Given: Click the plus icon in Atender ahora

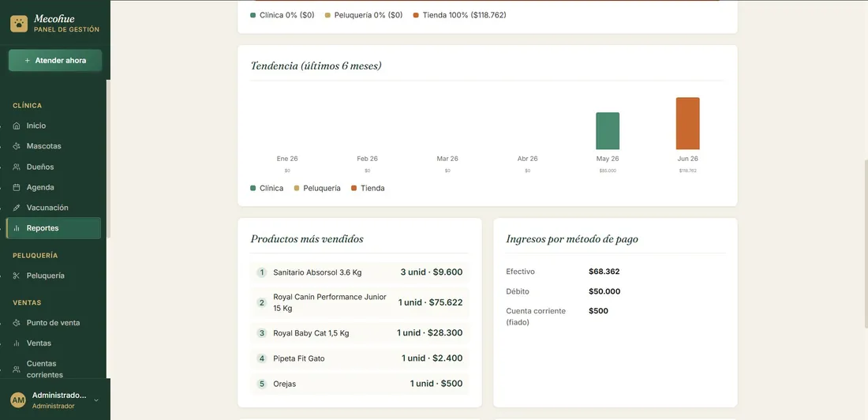Looking at the screenshot, I should click(x=27, y=61).
